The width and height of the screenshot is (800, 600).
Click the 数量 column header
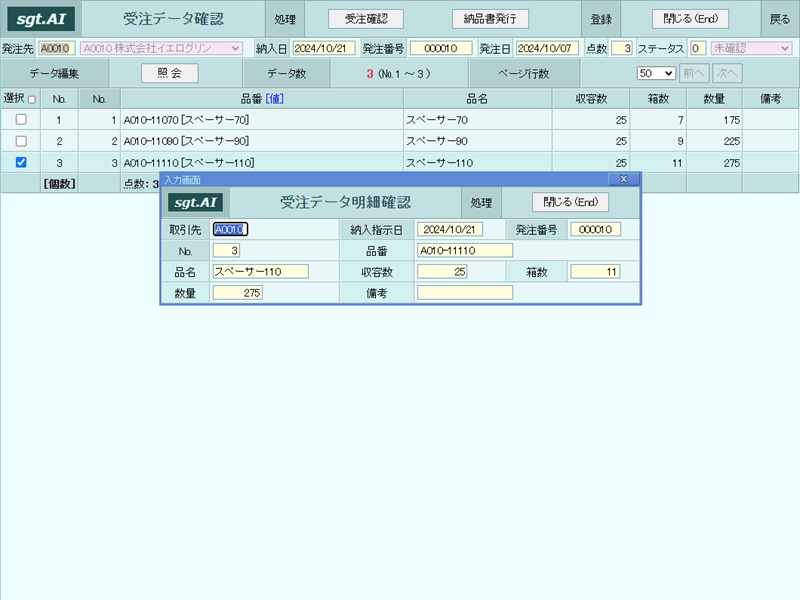pos(714,98)
